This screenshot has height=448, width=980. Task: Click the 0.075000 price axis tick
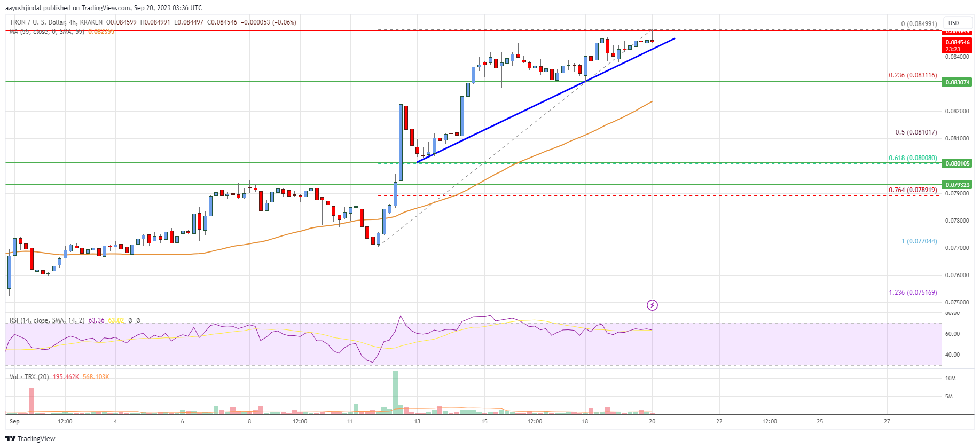point(957,302)
